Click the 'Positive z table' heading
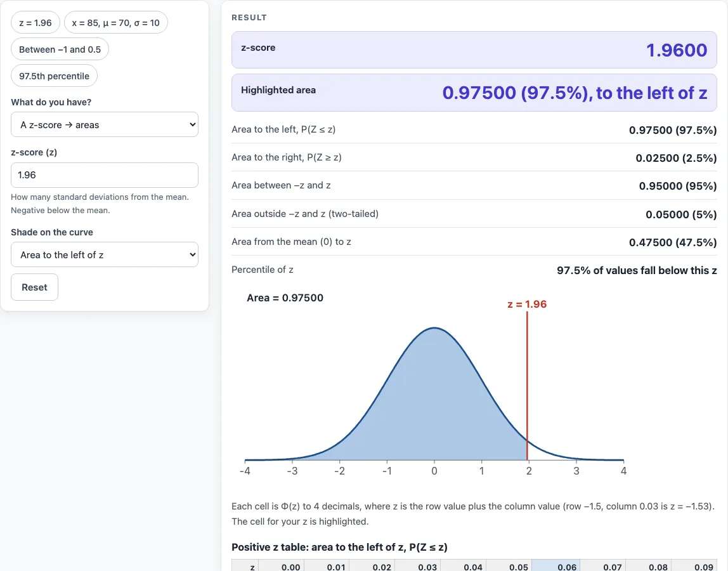The image size is (728, 571). tap(339, 547)
